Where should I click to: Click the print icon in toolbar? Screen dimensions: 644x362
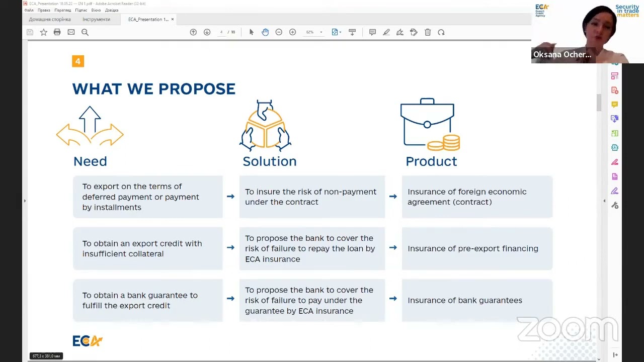(57, 32)
